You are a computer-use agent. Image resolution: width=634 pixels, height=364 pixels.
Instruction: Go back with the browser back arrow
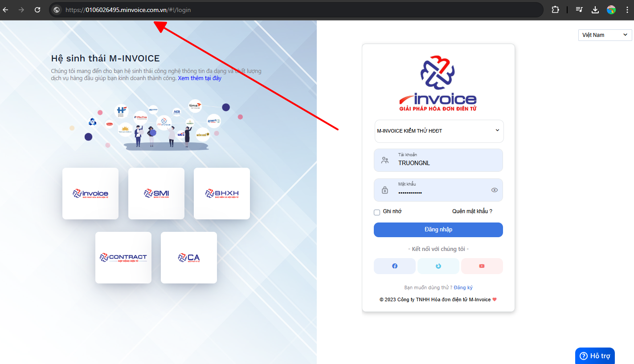coord(5,9)
